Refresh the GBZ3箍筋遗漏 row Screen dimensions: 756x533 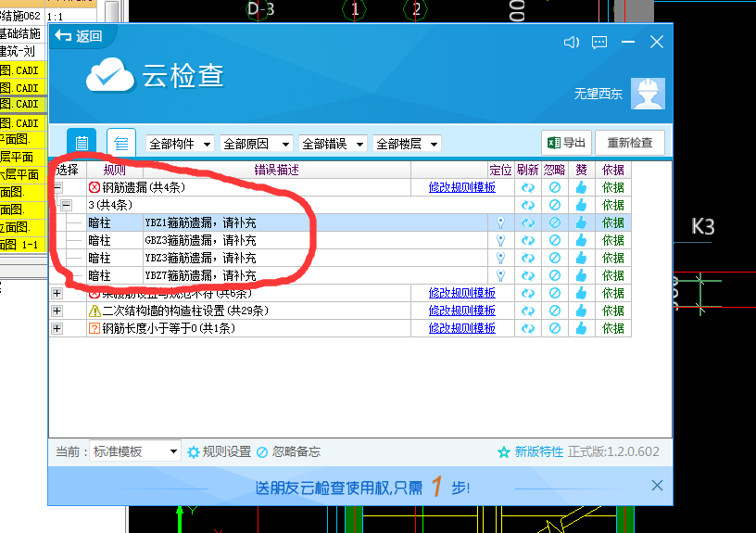tap(528, 240)
